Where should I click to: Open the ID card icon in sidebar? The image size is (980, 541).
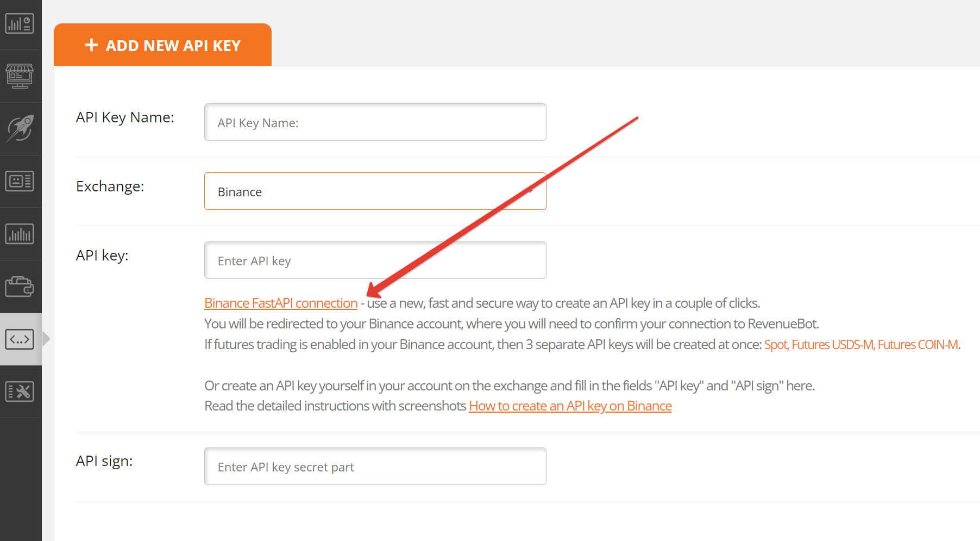20,181
